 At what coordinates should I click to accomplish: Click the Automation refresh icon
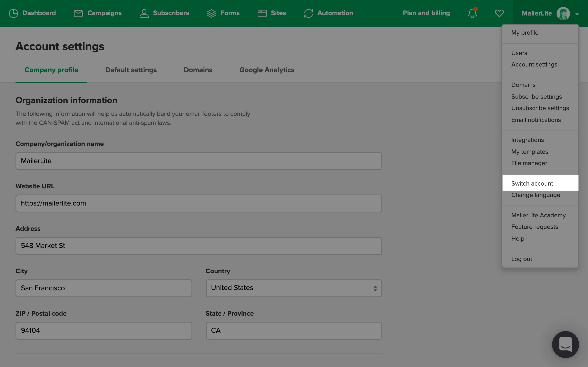[308, 13]
